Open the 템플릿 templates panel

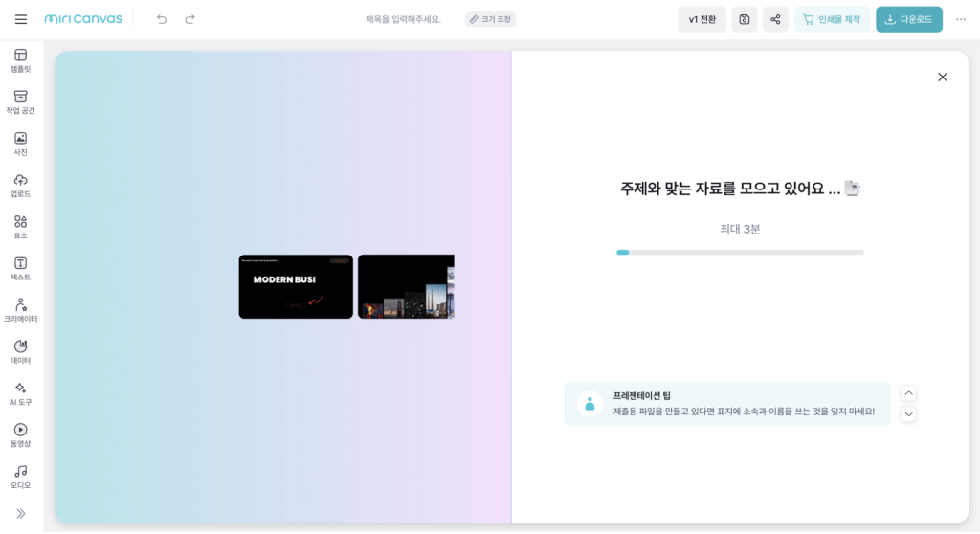(21, 60)
